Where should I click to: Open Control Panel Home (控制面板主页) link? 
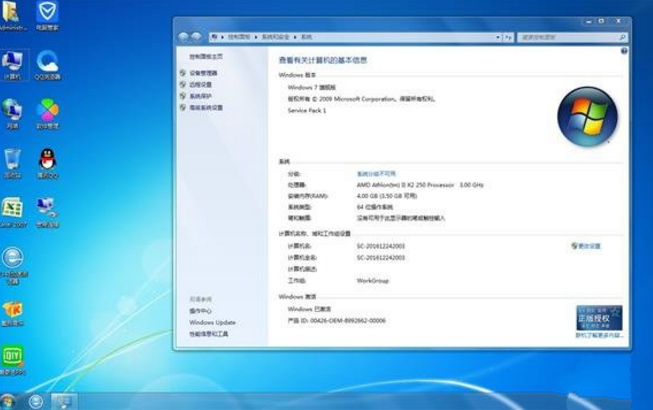206,57
